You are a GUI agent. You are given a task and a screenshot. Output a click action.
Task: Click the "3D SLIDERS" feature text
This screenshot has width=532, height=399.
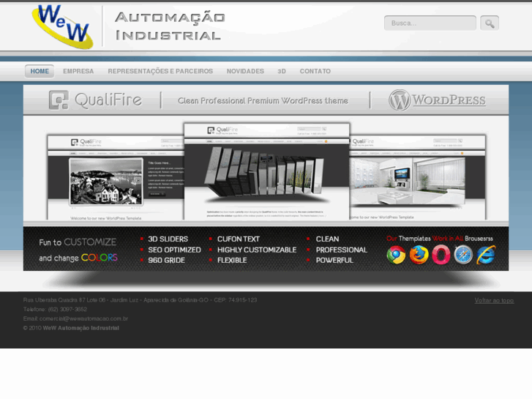pyautogui.click(x=168, y=239)
